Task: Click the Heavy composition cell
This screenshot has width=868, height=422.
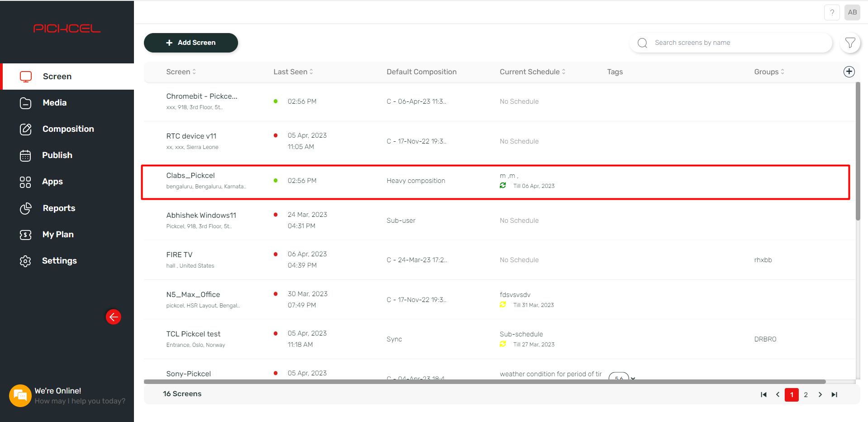Action: pos(416,181)
